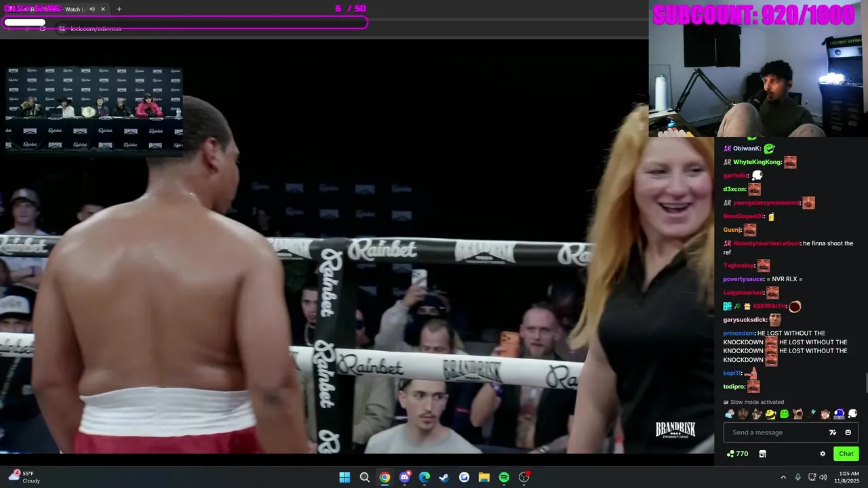The image size is (868, 488).
Task: Open the emoji picker in chat input
Action: 848,432
